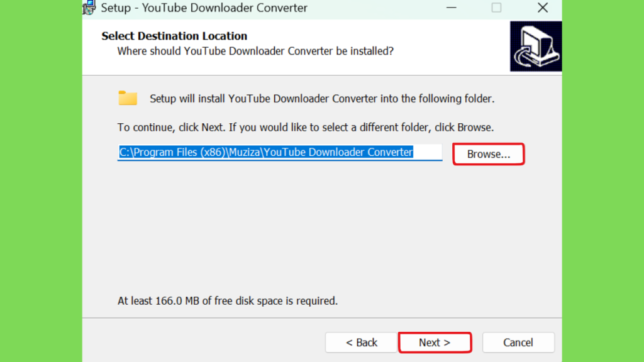The height and width of the screenshot is (362, 644).
Task: Click the setup wizard icon in title bar
Action: pyautogui.click(x=89, y=8)
